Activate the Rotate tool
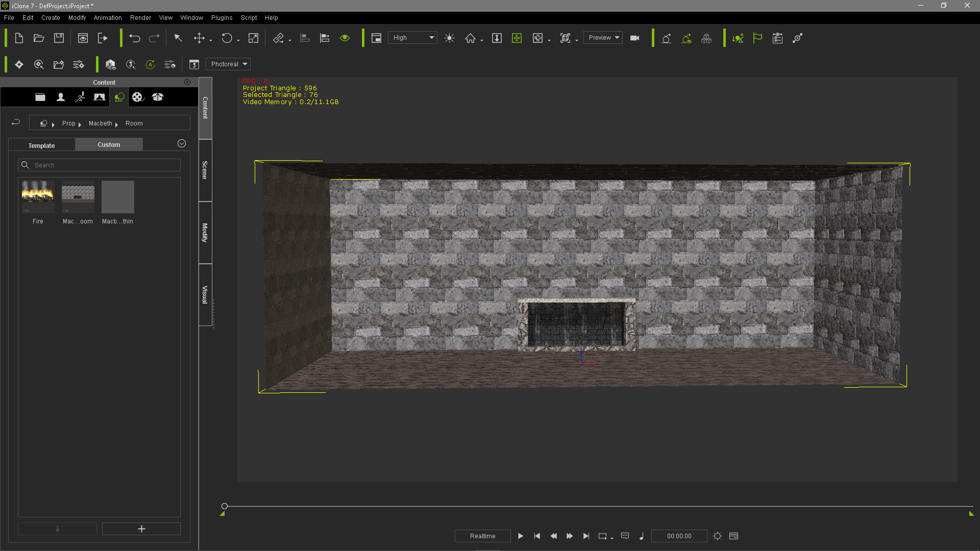 pos(227,38)
